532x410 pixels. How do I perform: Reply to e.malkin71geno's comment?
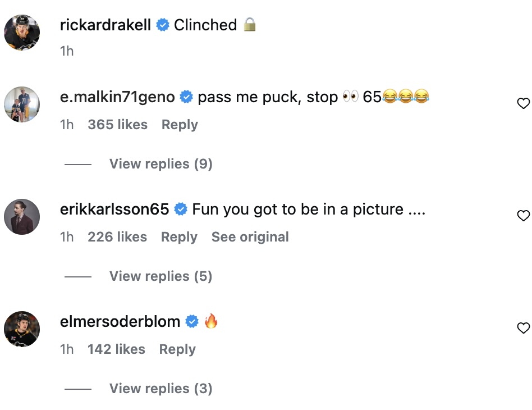coord(180,125)
